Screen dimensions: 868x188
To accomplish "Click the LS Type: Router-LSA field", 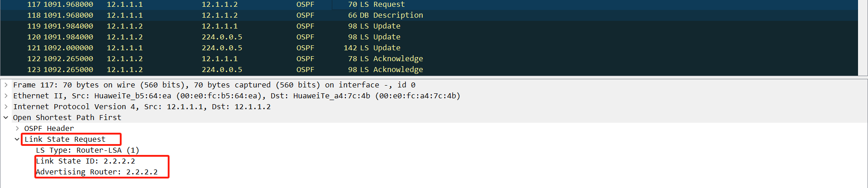I will pos(87,150).
